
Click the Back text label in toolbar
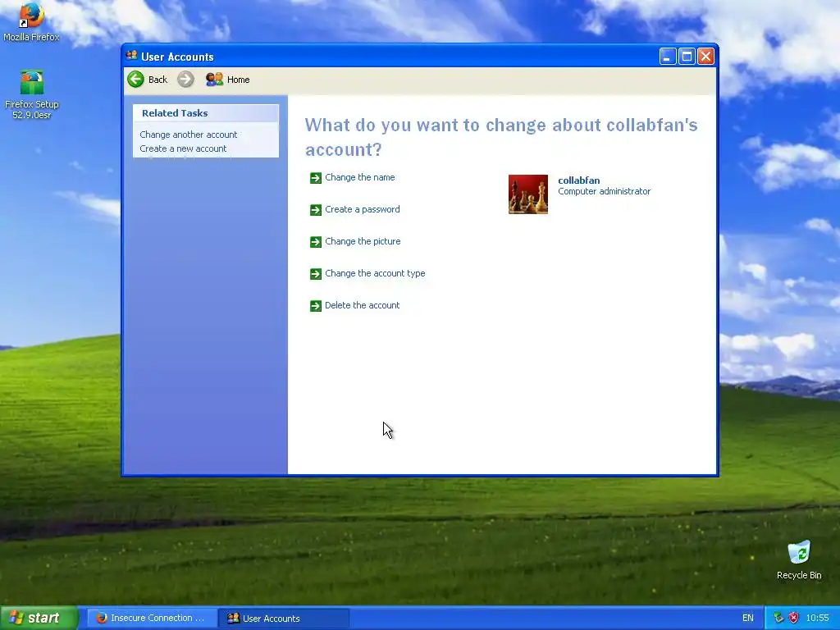(x=157, y=80)
